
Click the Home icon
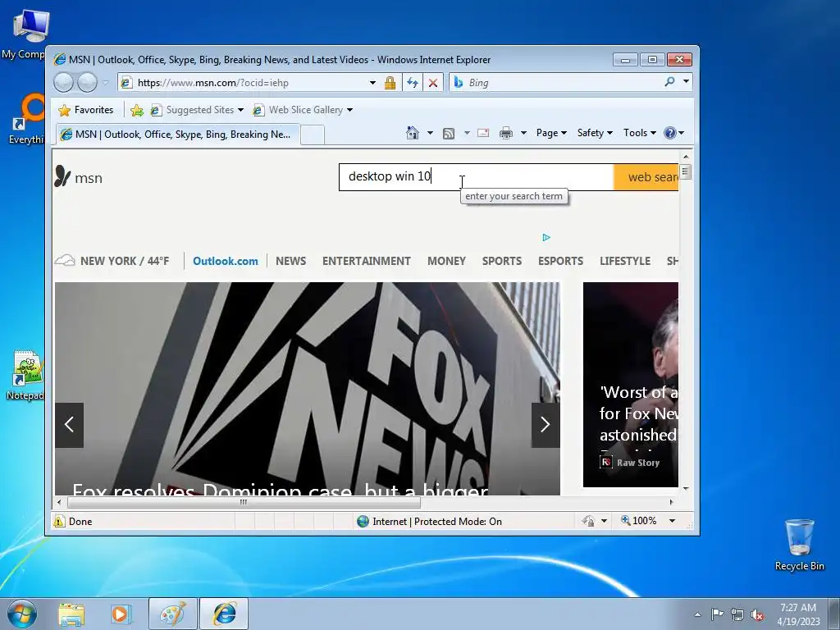tap(412, 133)
